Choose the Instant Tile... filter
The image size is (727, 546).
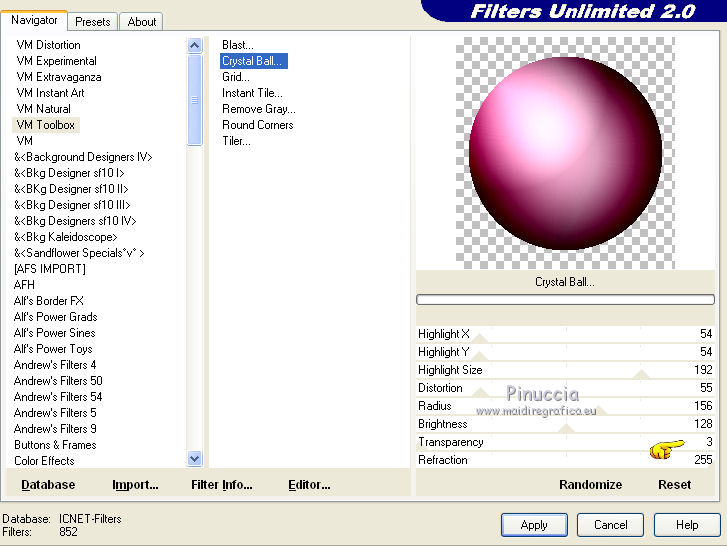pos(252,93)
